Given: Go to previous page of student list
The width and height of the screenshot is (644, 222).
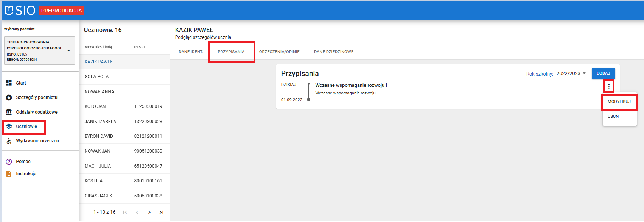Looking at the screenshot, I should click(137, 213).
